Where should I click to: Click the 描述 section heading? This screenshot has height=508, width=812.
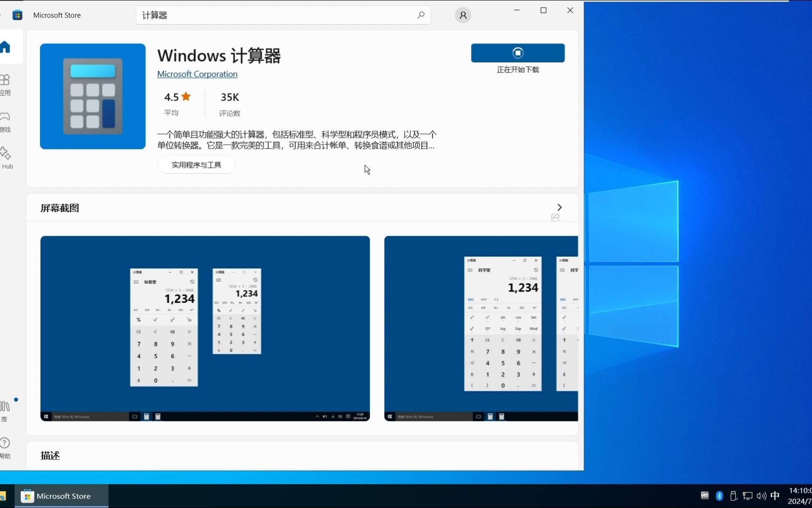point(50,455)
